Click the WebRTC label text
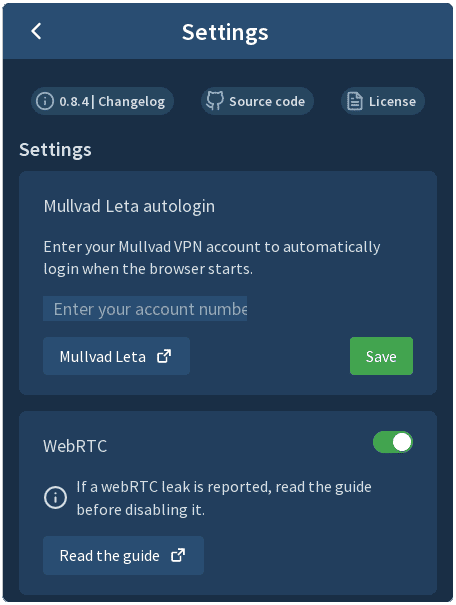The image size is (456, 605). pyautogui.click(x=75, y=446)
